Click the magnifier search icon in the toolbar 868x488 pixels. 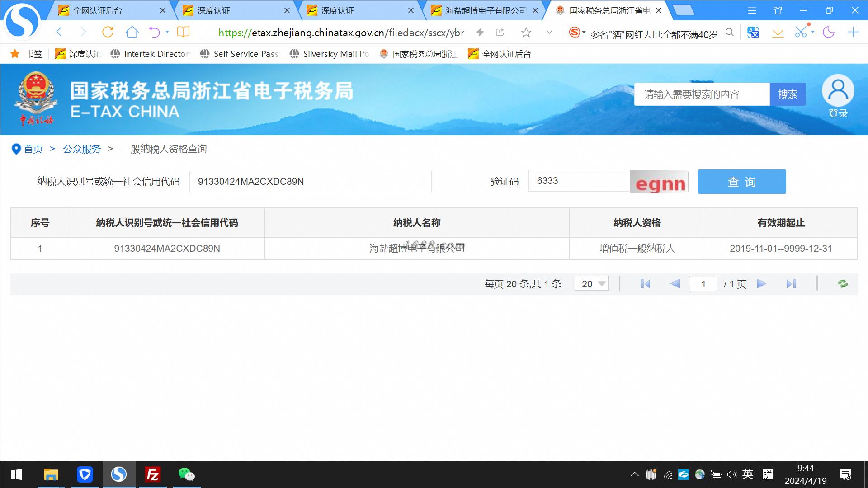730,32
